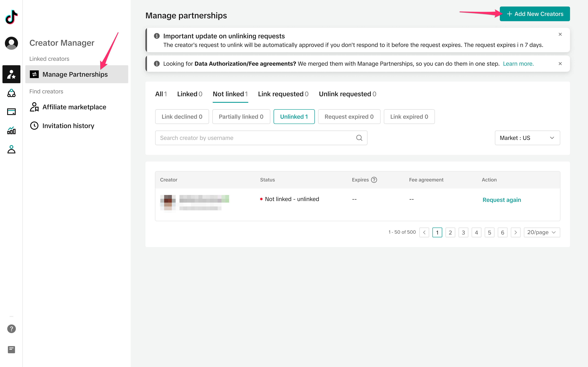Open the wallet card sidebar icon
The height and width of the screenshot is (367, 588).
(11, 112)
